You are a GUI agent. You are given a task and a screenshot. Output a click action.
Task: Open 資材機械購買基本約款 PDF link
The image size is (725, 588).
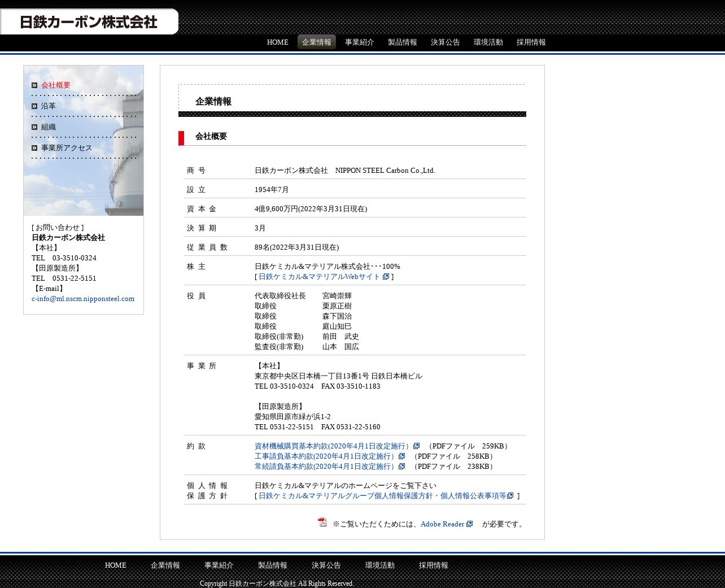[x=333, y=446]
